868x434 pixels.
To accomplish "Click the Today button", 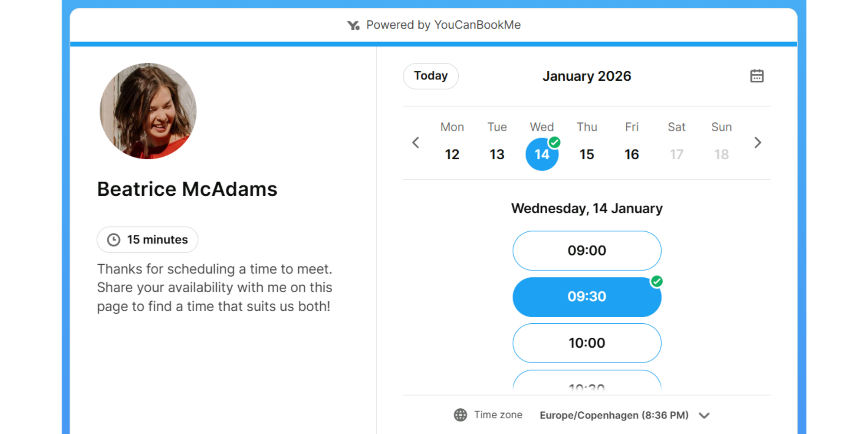I will 431,76.
